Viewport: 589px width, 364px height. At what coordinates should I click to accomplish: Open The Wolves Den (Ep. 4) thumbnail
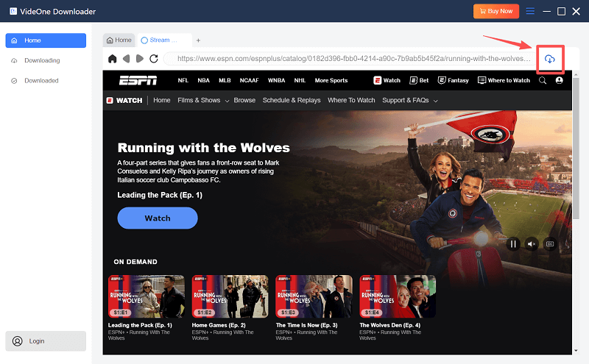(x=398, y=296)
